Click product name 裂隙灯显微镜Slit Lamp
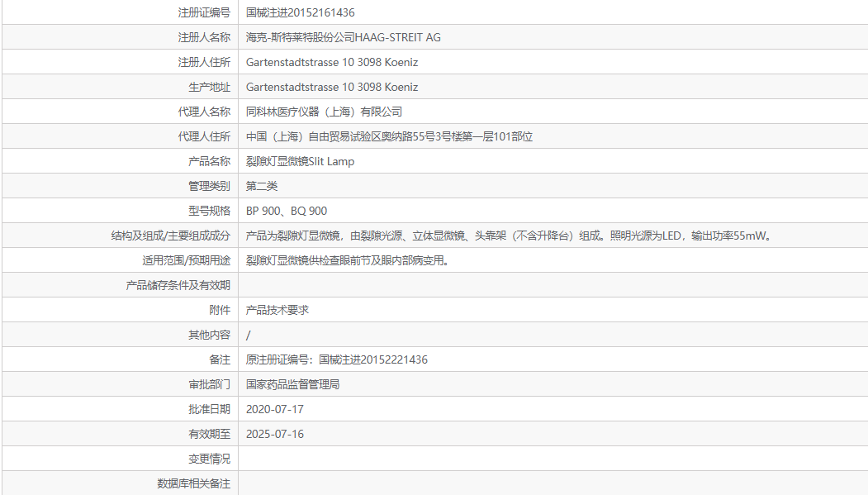Screen dimensions: 868x495 pyautogui.click(x=300, y=161)
